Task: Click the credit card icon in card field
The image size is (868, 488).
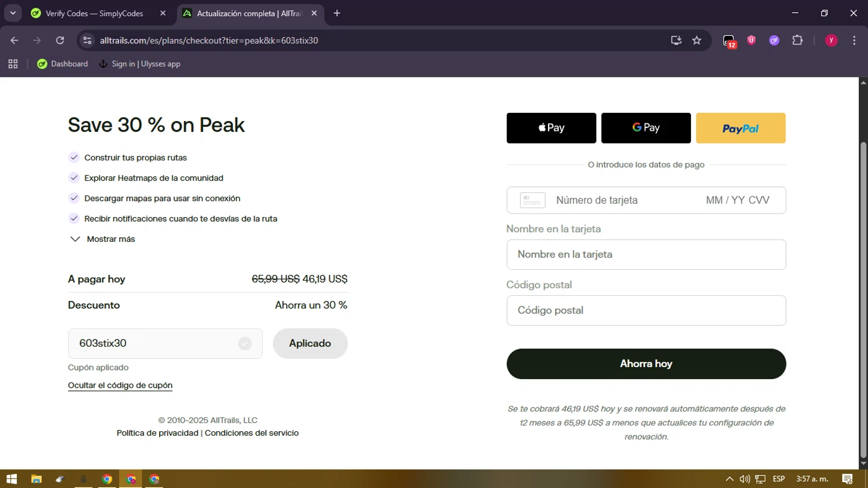Action: tap(532, 200)
